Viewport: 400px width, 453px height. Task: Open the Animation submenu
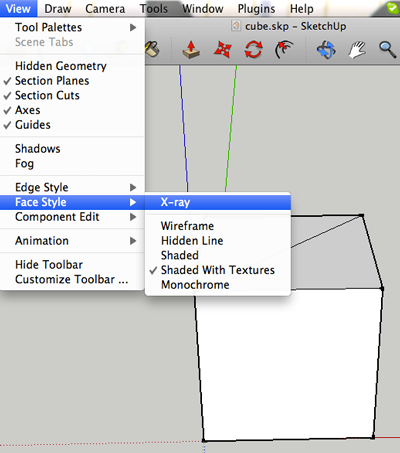click(72, 241)
